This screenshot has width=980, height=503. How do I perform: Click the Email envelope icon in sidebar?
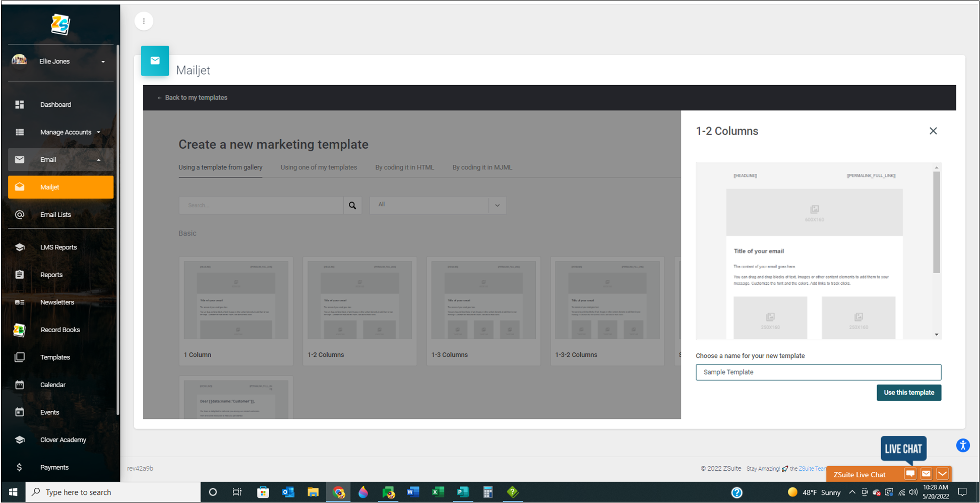(20, 159)
